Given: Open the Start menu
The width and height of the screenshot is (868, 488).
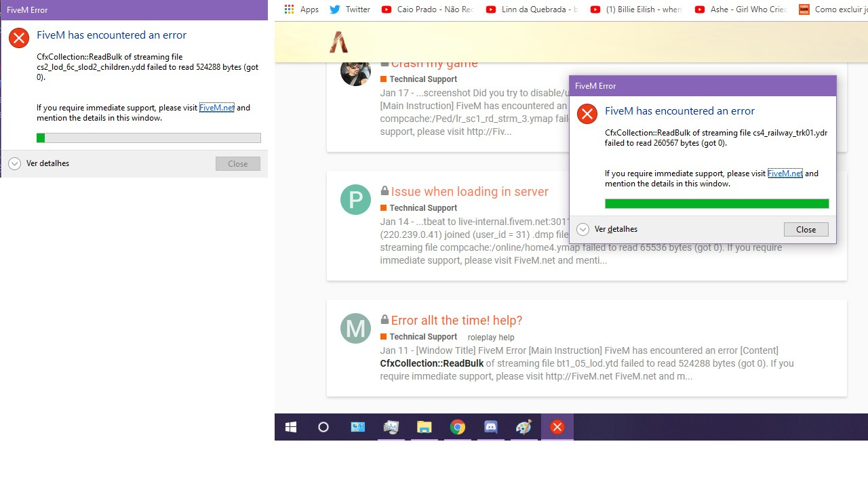Looking at the screenshot, I should (x=290, y=427).
